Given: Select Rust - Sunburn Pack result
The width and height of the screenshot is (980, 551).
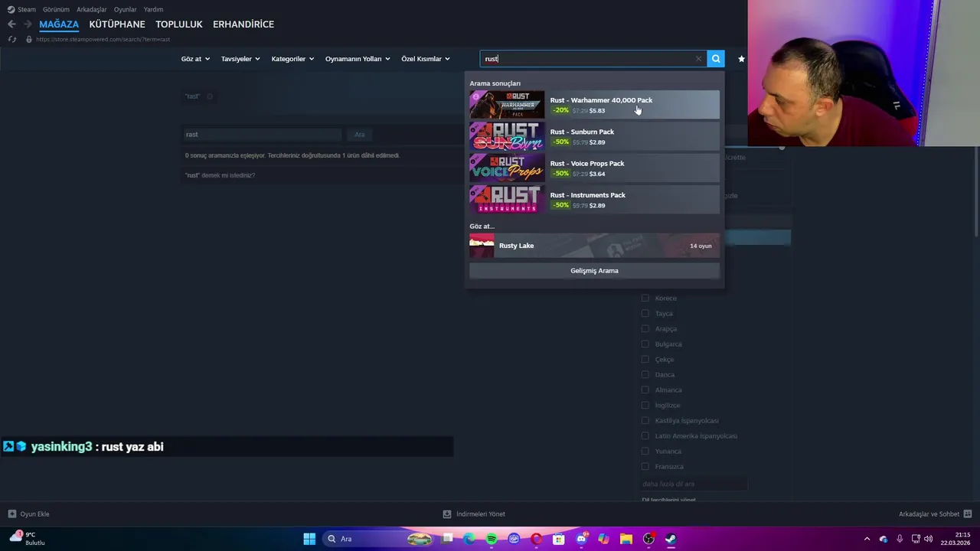Looking at the screenshot, I should [594, 136].
